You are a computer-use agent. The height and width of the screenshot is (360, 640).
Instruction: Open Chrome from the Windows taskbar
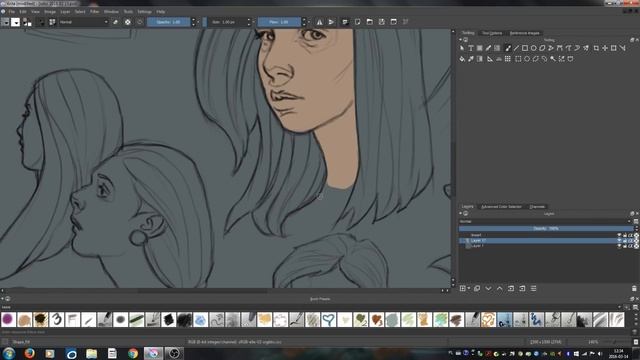[133, 353]
